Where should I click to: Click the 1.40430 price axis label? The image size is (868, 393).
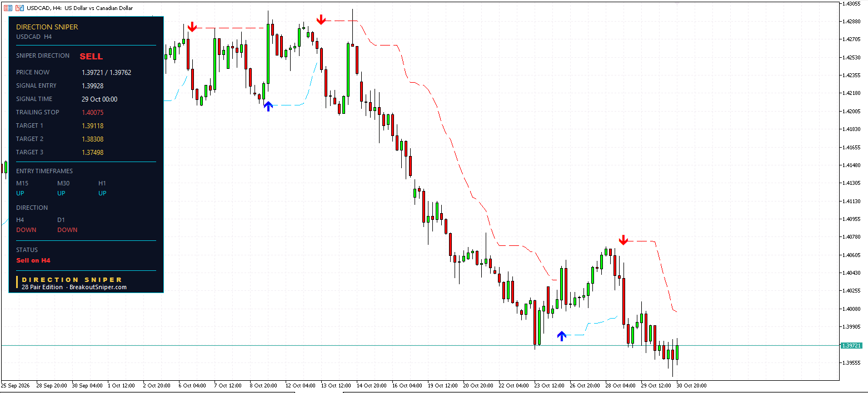[851, 273]
